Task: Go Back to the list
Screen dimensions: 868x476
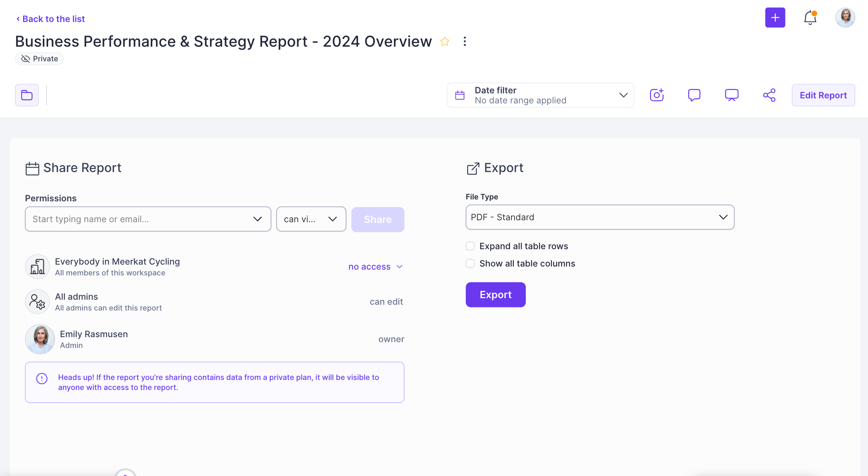Action: pos(50,19)
